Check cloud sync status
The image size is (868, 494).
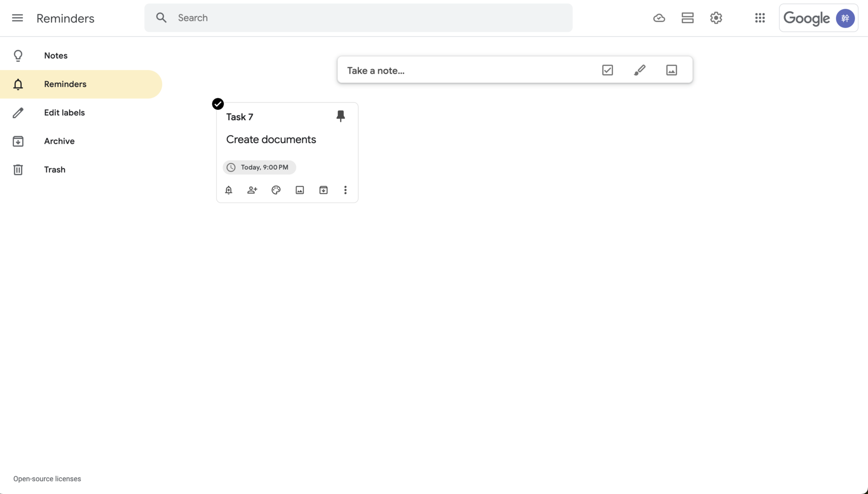click(x=659, y=18)
